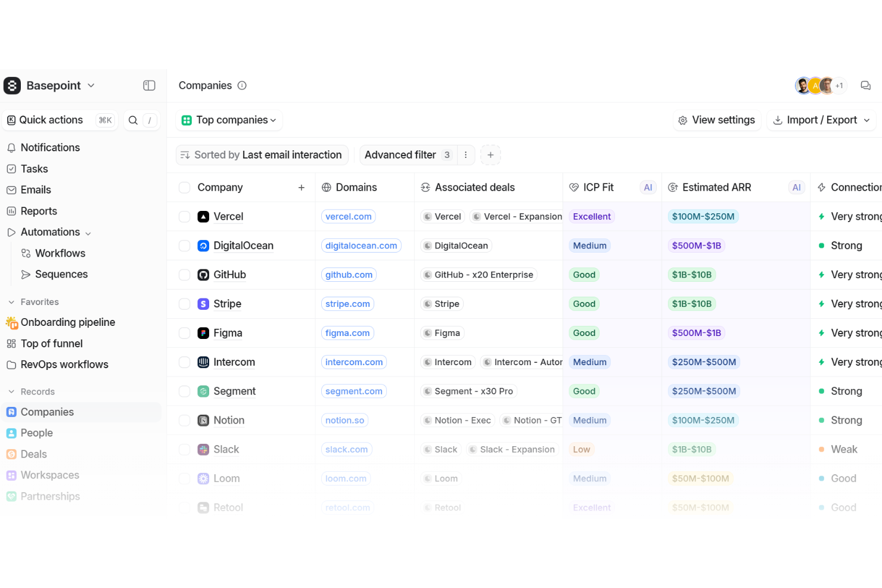Check the Vercel row checkbox
The height and width of the screenshot is (588, 882).
pos(184,216)
